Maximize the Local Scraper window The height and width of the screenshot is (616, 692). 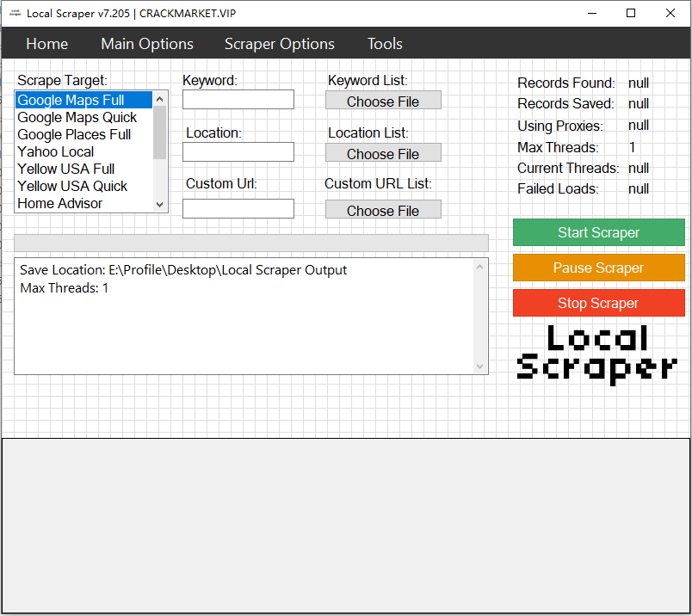(x=631, y=13)
